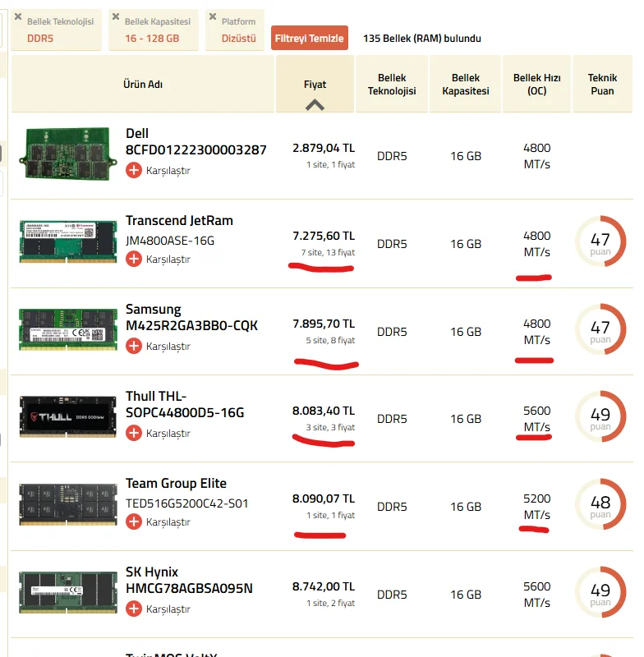This screenshot has height=657, width=644.
Task: Sort by the Bellek Teknolojisi column header
Action: point(392,85)
